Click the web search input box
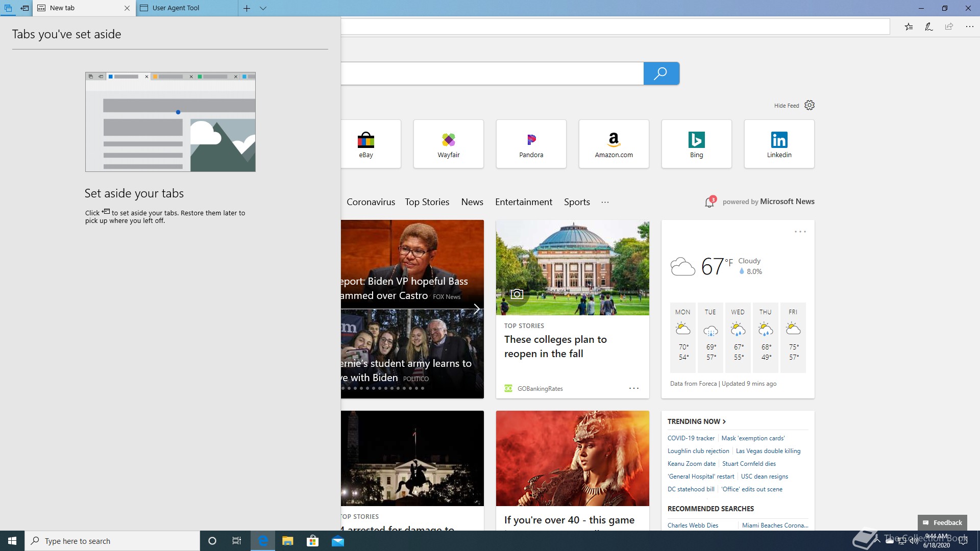Image resolution: width=980 pixels, height=551 pixels. point(492,73)
